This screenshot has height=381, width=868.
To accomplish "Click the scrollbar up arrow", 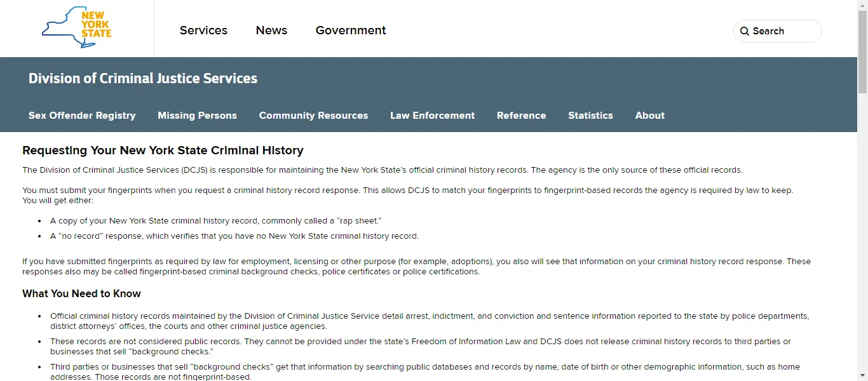I will tap(862, 5).
